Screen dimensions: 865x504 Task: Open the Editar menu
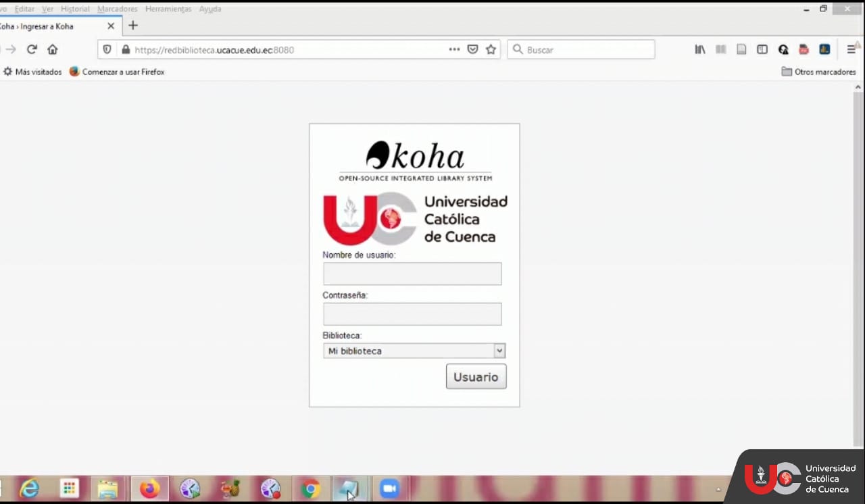pyautogui.click(x=24, y=9)
